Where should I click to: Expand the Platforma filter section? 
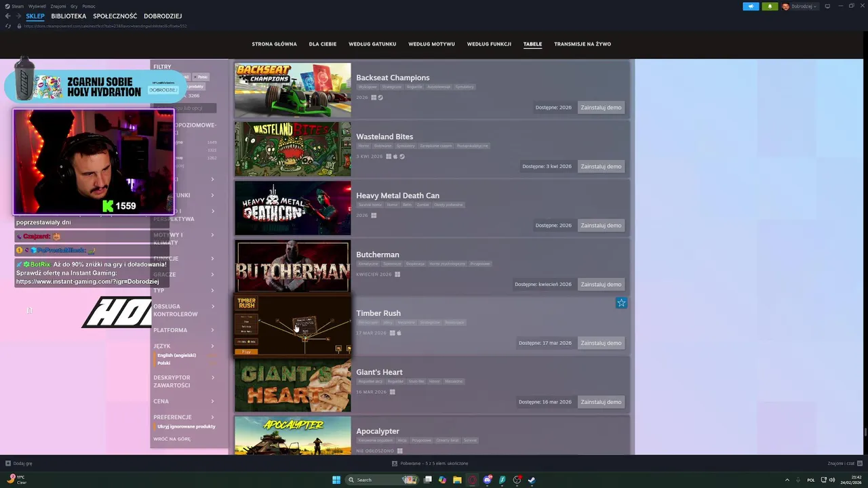[x=184, y=330]
